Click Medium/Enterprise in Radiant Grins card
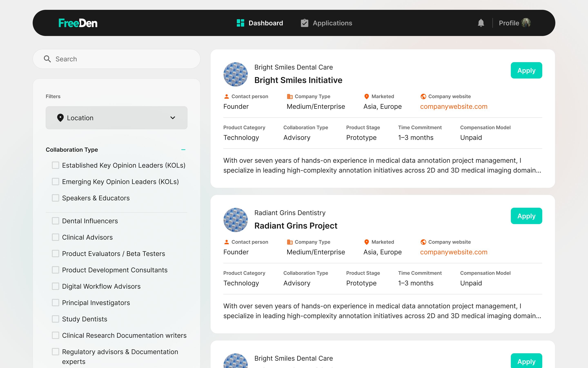Viewport: 588px width, 368px height. point(316,252)
